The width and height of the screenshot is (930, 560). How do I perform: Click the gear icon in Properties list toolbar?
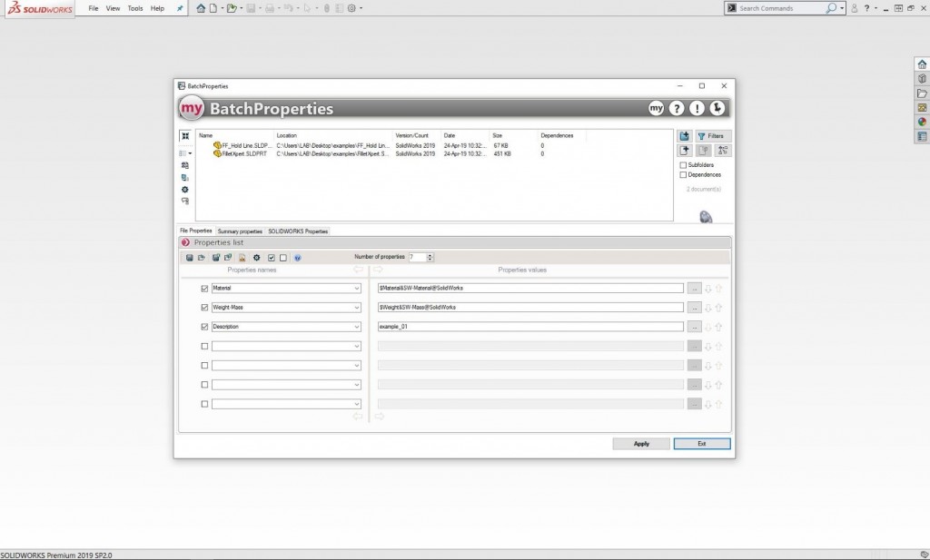(x=257, y=258)
